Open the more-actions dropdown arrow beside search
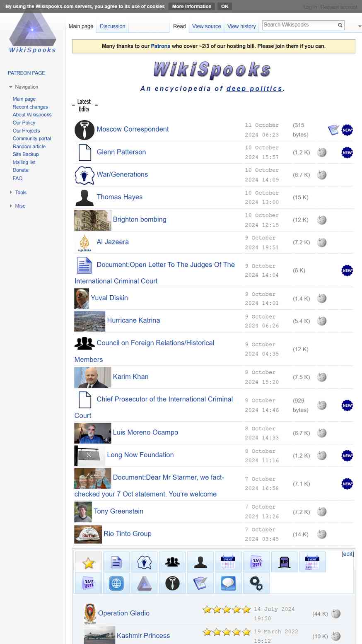 [x=359, y=26]
